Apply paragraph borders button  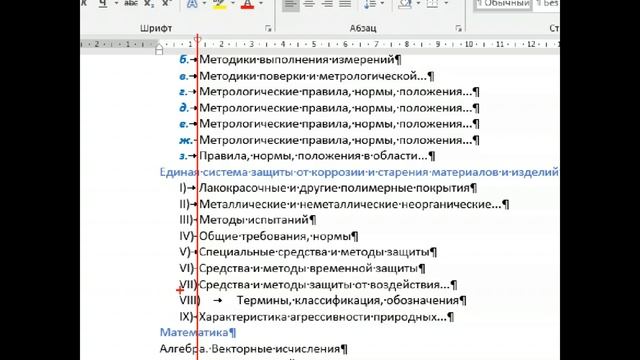pos(432,4)
